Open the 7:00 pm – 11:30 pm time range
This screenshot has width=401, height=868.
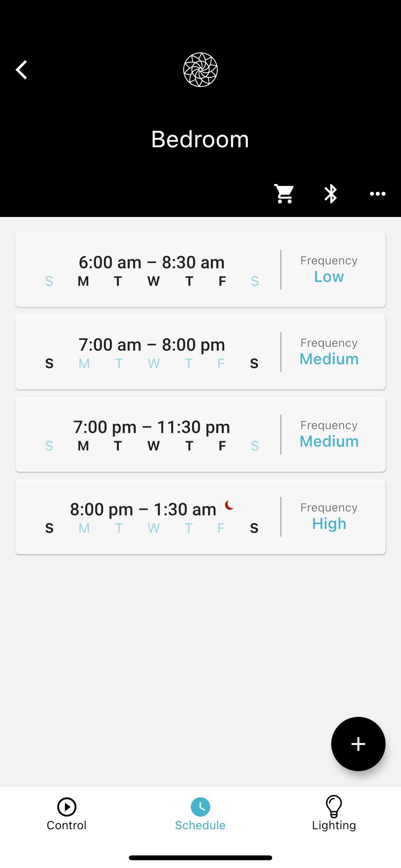point(152,427)
